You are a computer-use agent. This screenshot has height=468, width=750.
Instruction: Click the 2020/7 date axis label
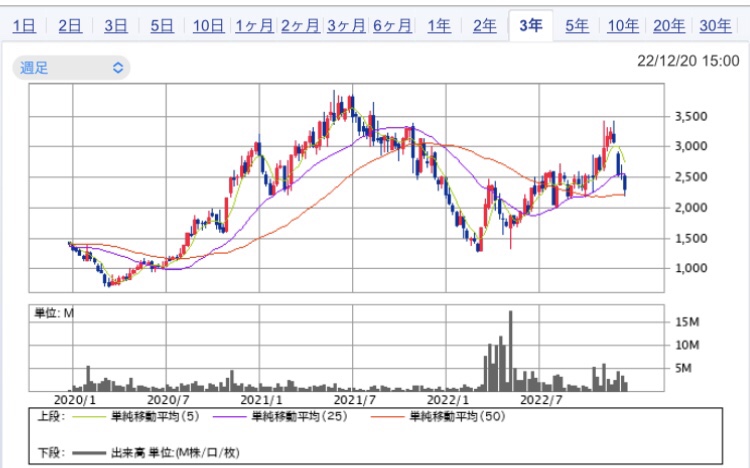pos(168,400)
